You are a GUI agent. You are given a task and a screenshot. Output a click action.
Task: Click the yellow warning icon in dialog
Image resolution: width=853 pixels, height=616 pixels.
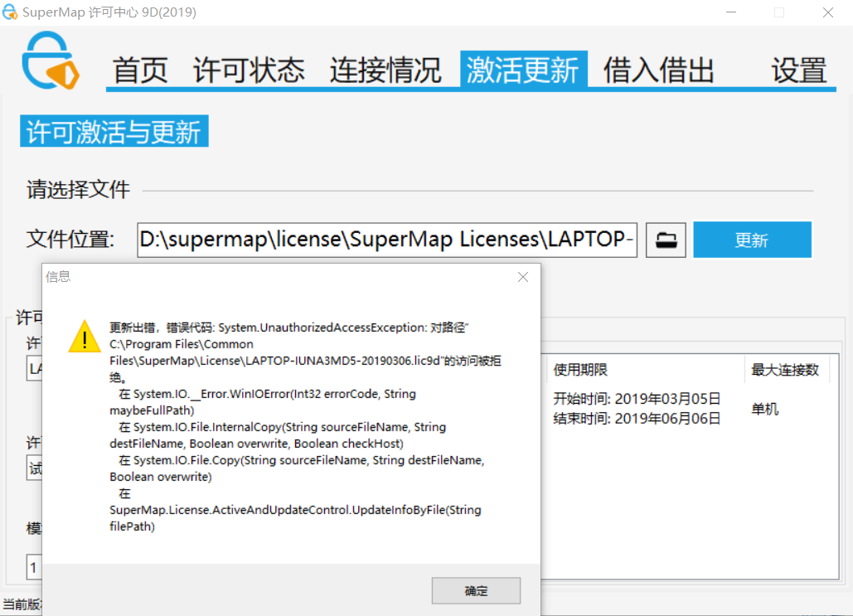85,337
